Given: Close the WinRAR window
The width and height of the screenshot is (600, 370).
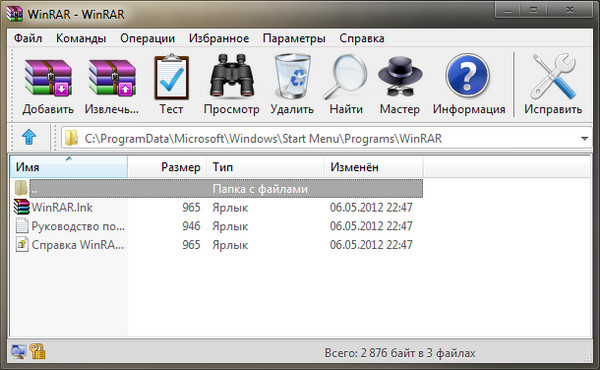Looking at the screenshot, I should tap(570, 10).
